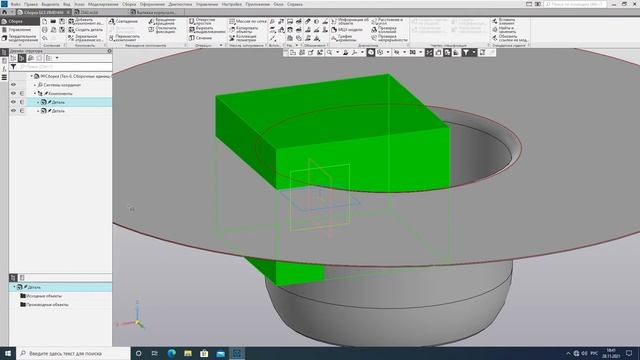Select the Отверстие простое tool

[202, 21]
